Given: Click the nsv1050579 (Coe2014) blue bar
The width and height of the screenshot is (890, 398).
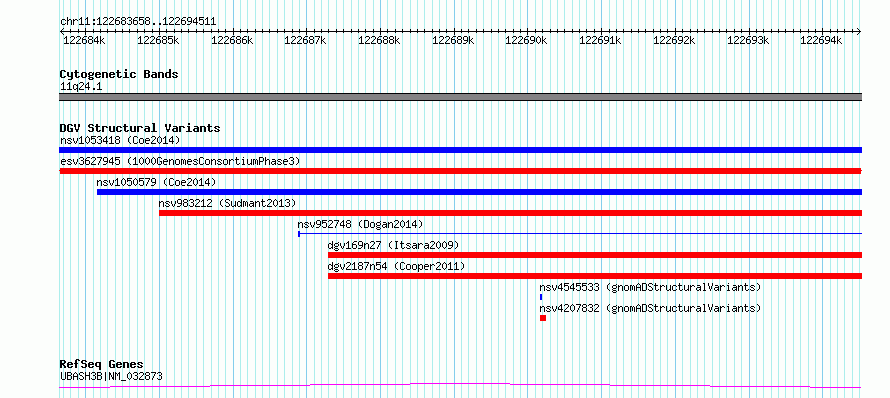Looking at the screenshot, I should 480,192.
